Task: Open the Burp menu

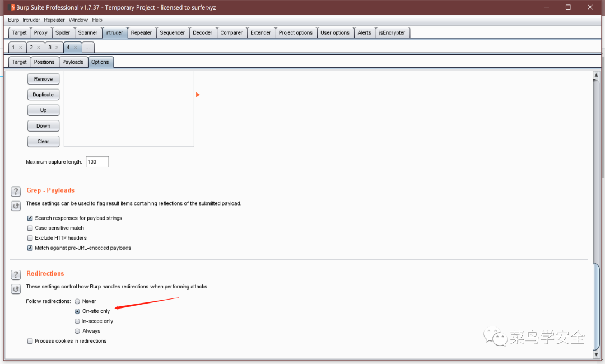Action: coord(13,20)
